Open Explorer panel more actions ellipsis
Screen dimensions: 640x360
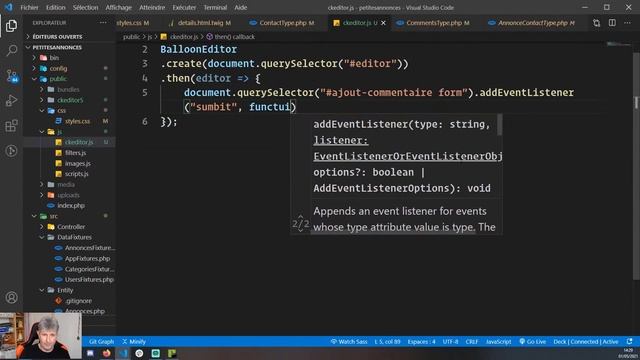tap(103, 23)
